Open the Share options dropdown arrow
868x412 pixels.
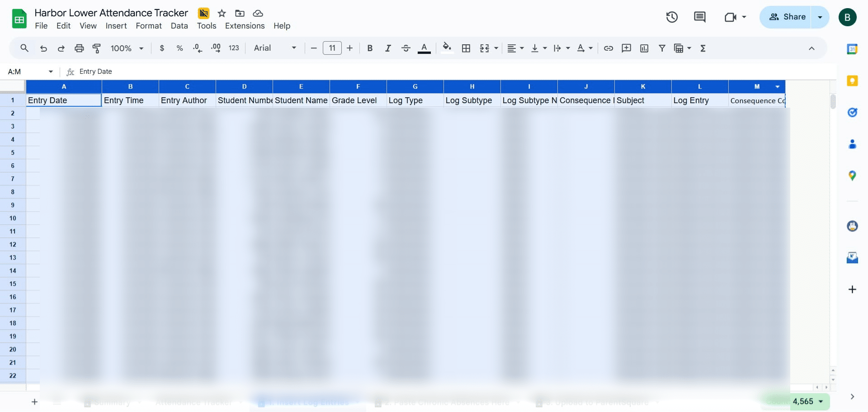coord(820,17)
